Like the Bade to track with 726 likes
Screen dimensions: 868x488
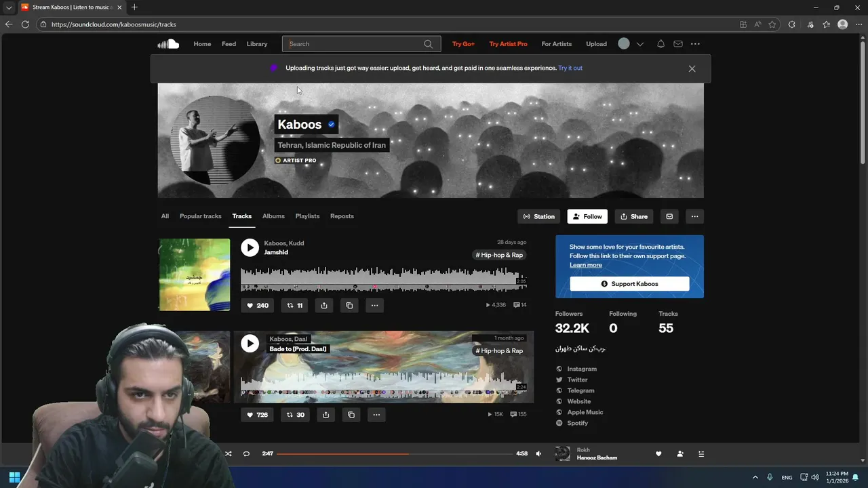click(x=258, y=415)
